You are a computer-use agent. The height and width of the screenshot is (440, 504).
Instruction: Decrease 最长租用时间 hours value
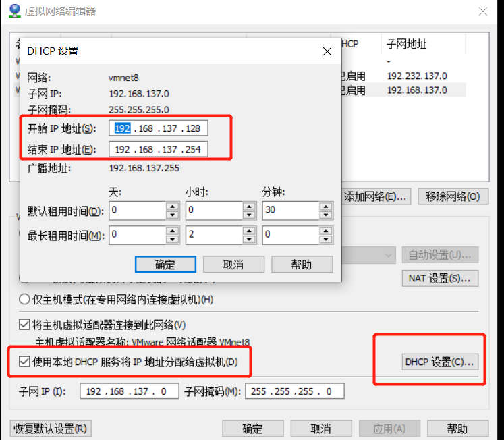(x=249, y=240)
